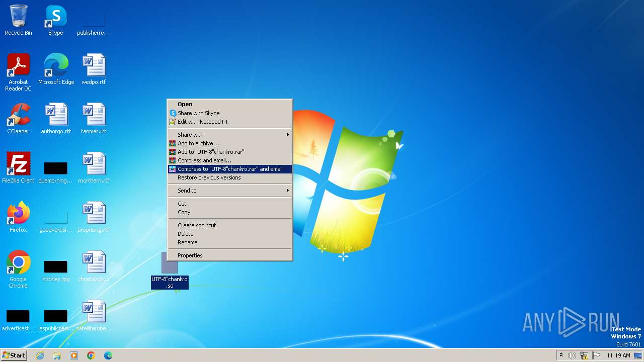Select the Skype desktop shortcut
This screenshot has width=644, height=362.
click(x=56, y=20)
